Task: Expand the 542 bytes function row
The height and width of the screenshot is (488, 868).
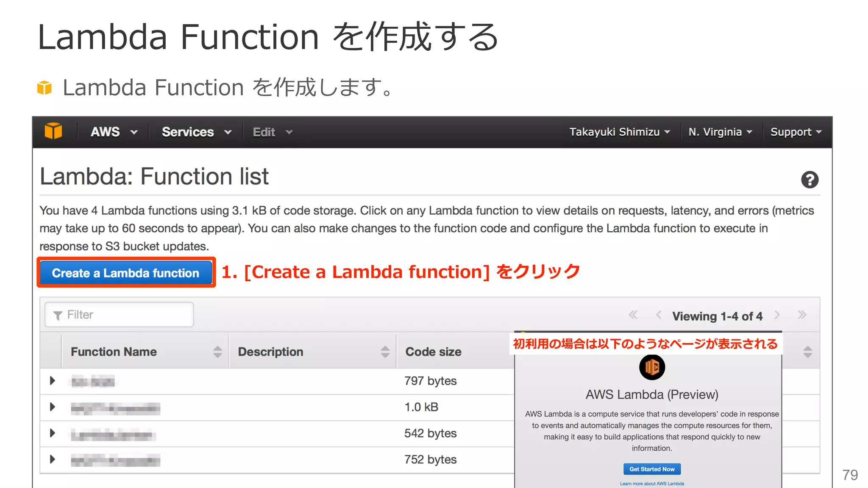Action: point(53,433)
